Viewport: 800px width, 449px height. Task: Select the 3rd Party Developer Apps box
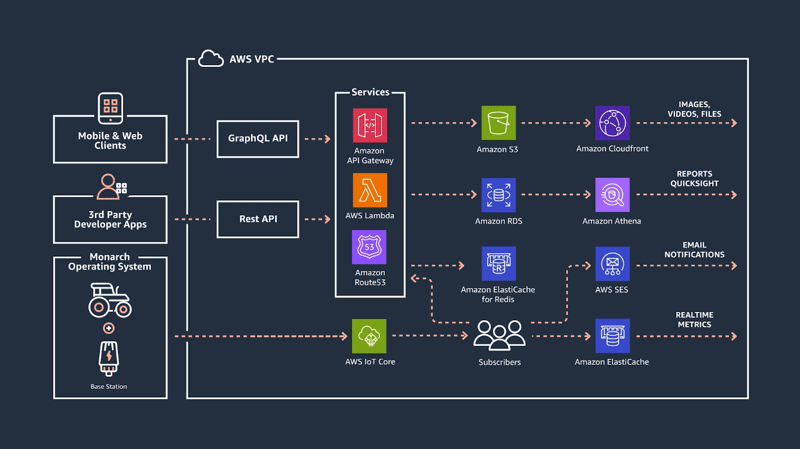point(110,219)
